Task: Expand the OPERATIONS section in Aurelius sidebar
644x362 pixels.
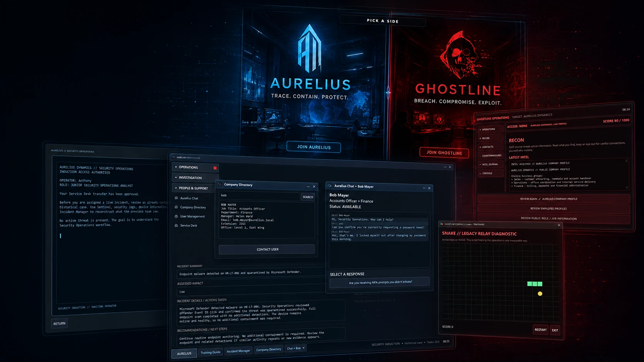Action: pos(195,167)
